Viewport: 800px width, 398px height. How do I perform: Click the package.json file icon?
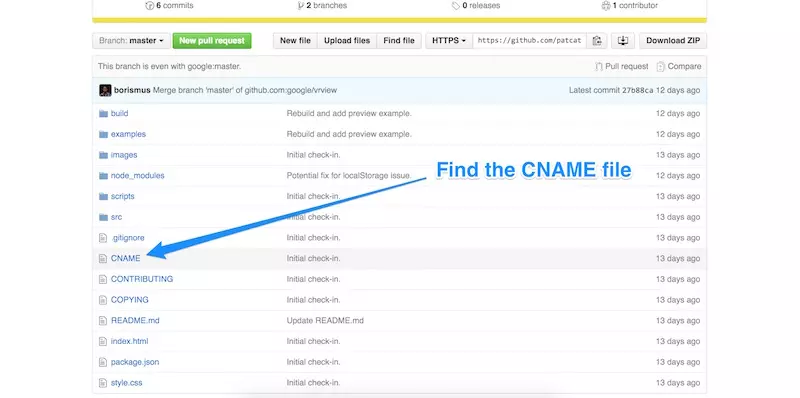pyautogui.click(x=103, y=362)
